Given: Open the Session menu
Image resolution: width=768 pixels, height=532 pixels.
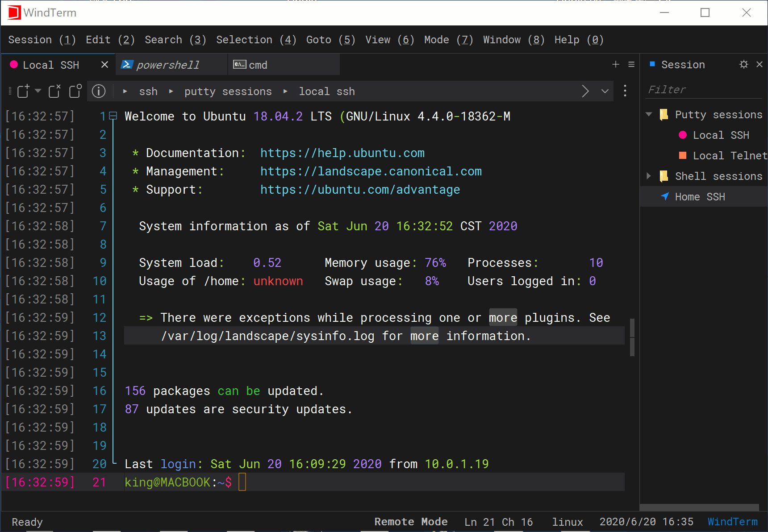Looking at the screenshot, I should (x=42, y=40).
